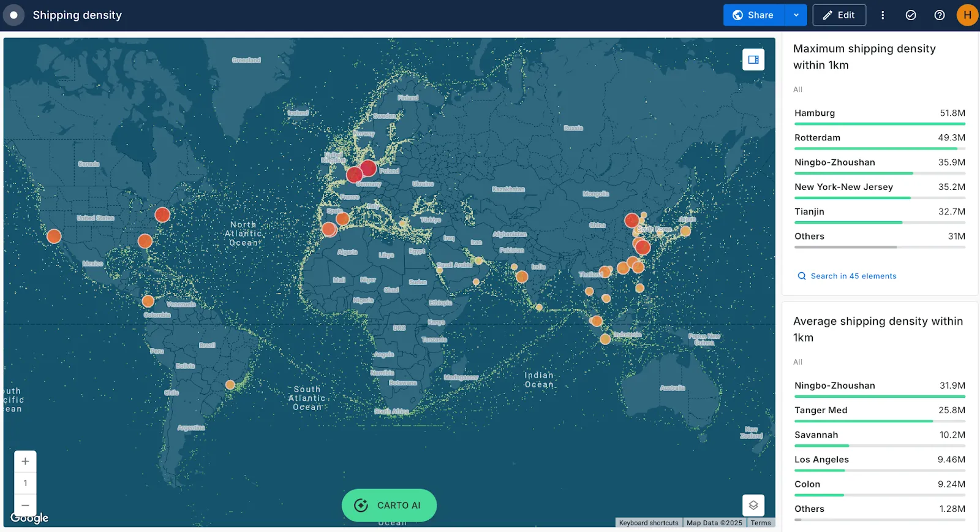Zoom in with the plus button

point(25,462)
